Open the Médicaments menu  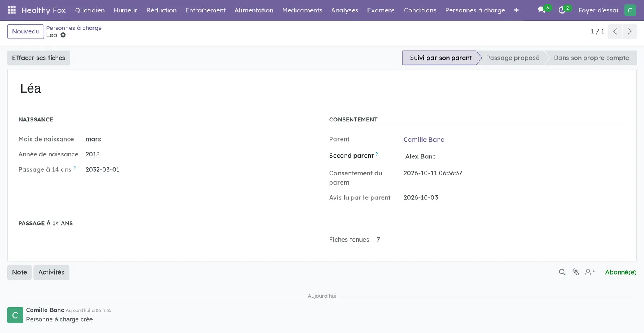[x=302, y=10]
